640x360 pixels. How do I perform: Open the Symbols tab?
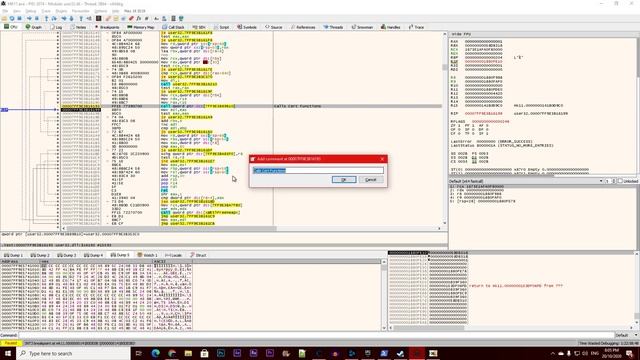tap(247, 27)
